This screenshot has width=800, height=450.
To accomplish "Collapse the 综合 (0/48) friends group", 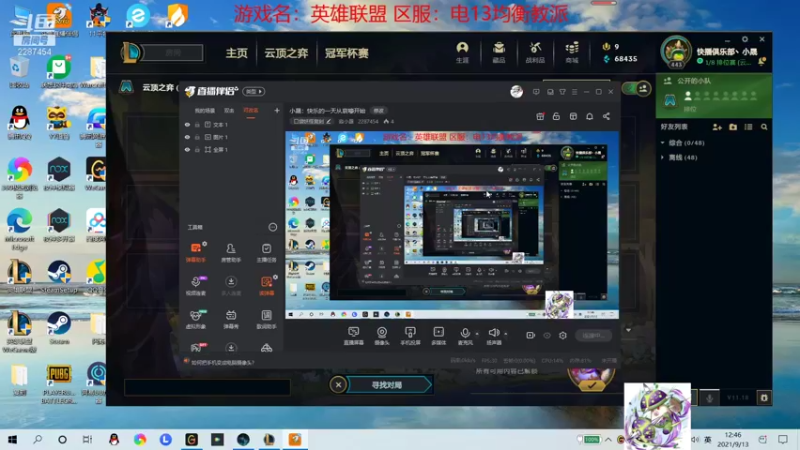I will coord(683,143).
